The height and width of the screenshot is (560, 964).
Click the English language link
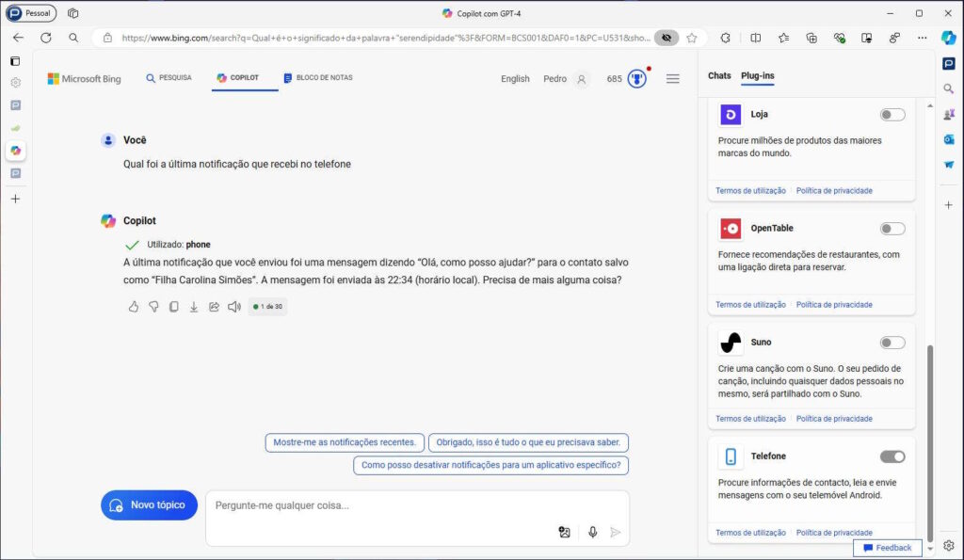515,79
